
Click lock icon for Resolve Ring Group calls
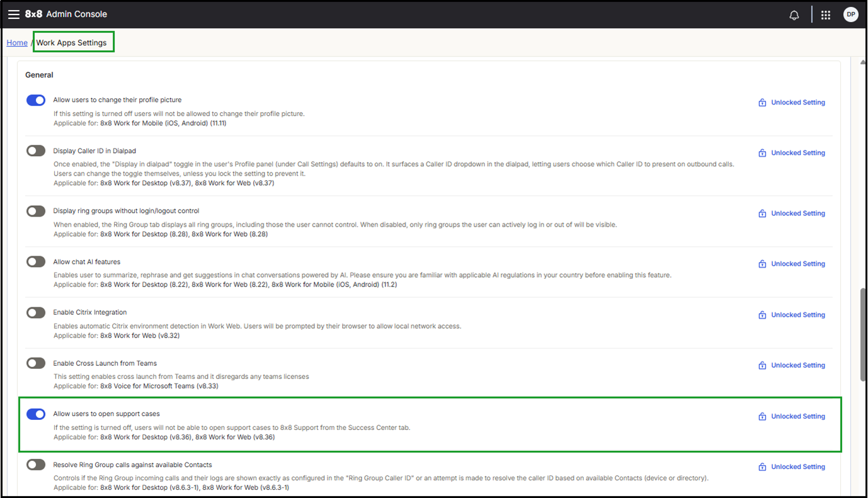(762, 467)
